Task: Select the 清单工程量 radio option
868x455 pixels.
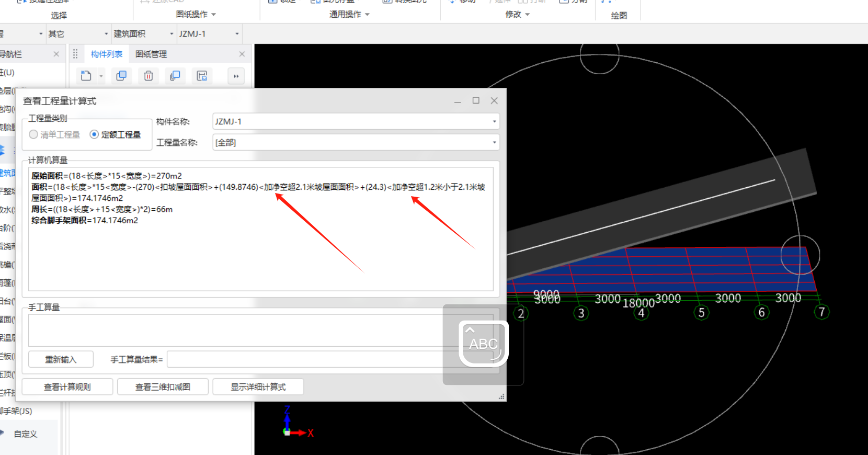Action: [x=55, y=134]
